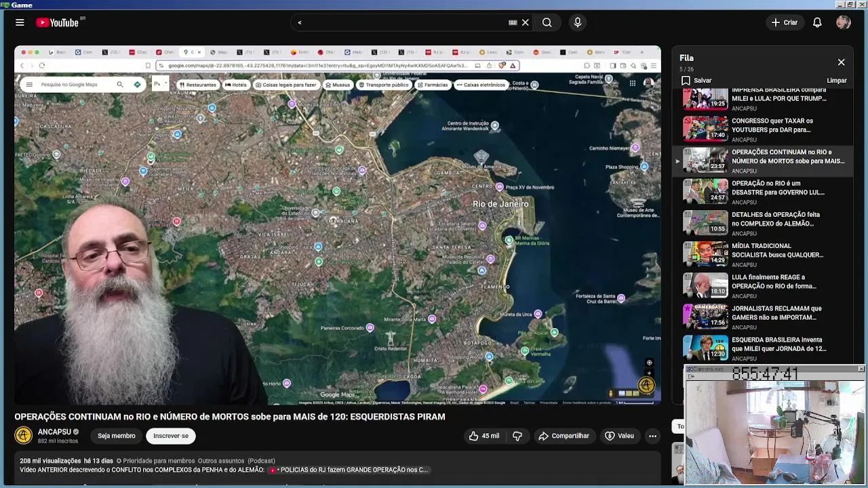Click the Caixas eletrônicos chip

(481, 85)
